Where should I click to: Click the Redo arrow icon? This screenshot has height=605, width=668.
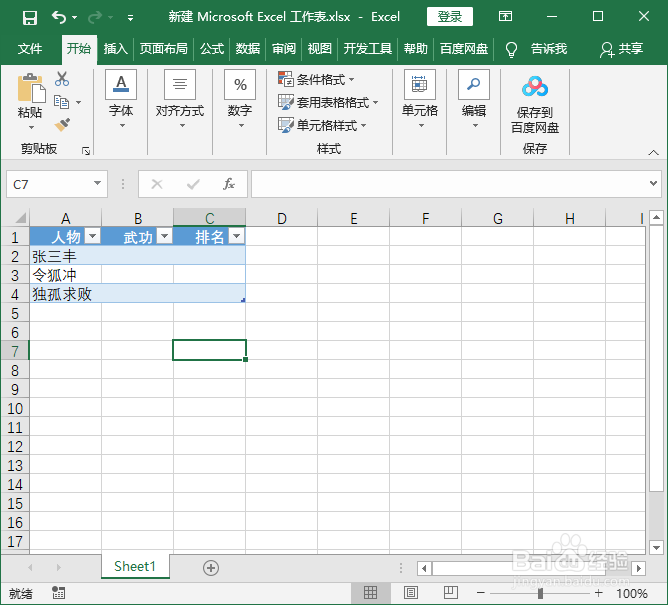(95, 17)
